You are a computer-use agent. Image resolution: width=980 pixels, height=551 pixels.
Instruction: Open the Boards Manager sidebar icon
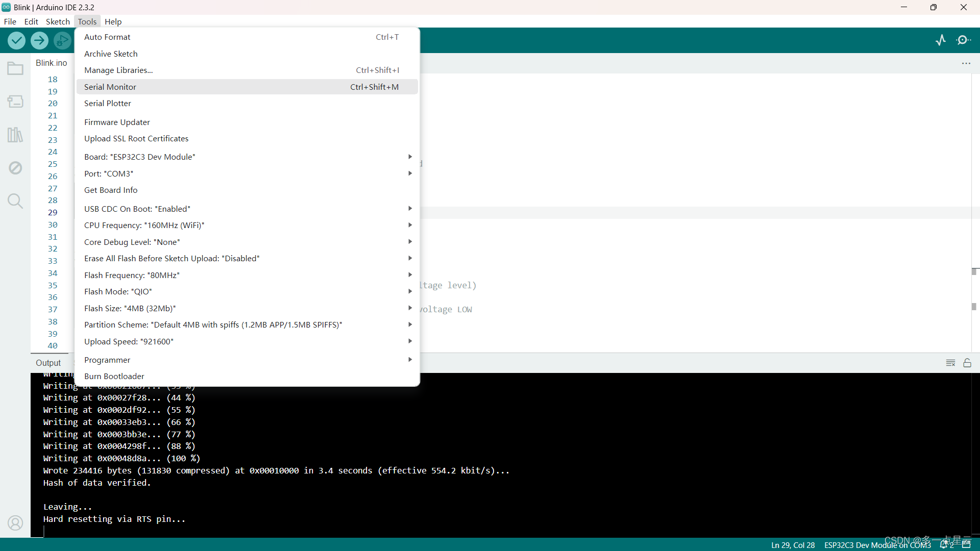coord(15,102)
